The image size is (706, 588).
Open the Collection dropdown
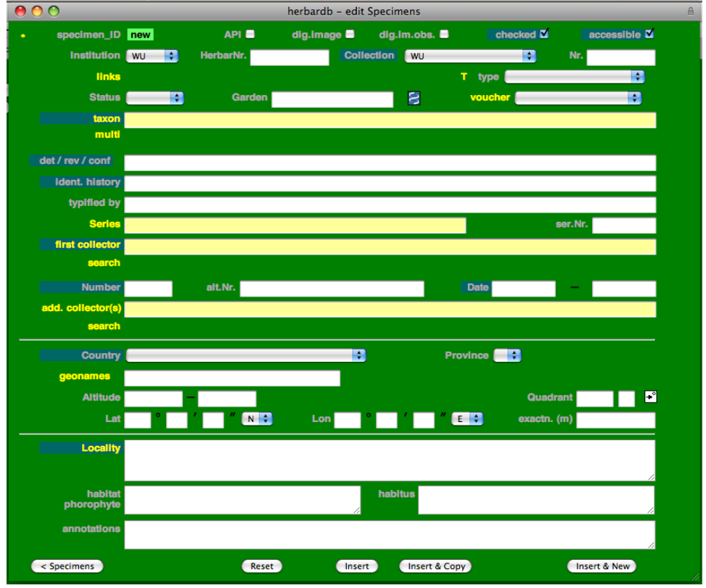(x=470, y=57)
